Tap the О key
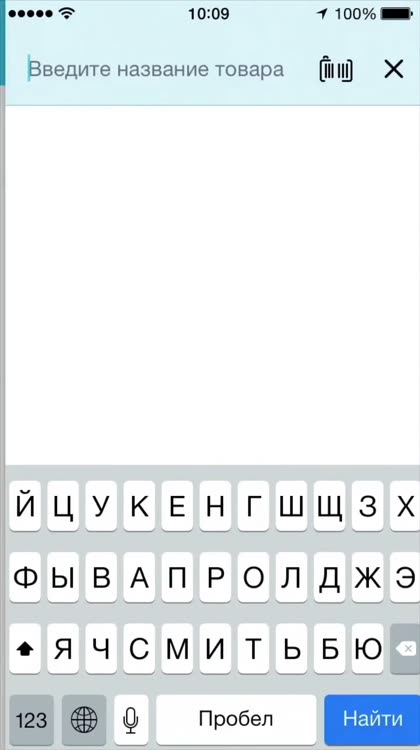 (254, 577)
